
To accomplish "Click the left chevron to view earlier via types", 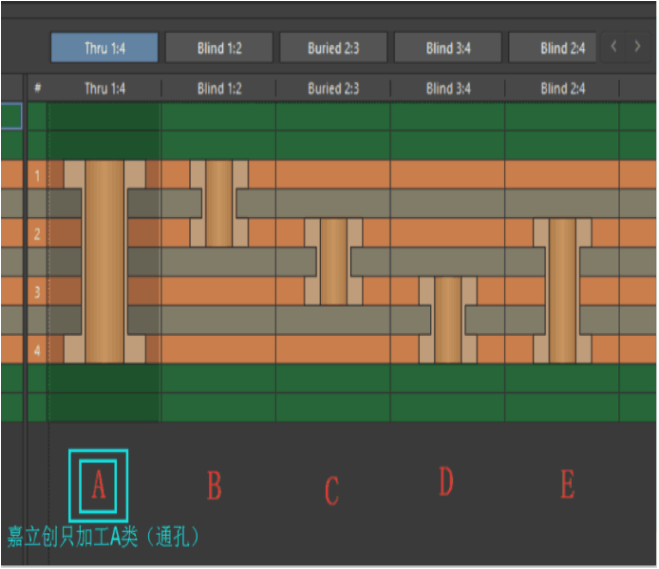I will point(614,46).
